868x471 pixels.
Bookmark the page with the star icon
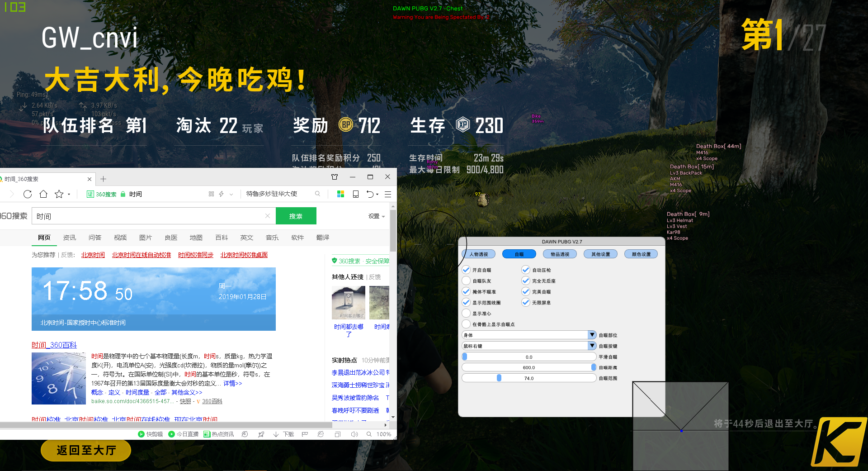pyautogui.click(x=59, y=194)
